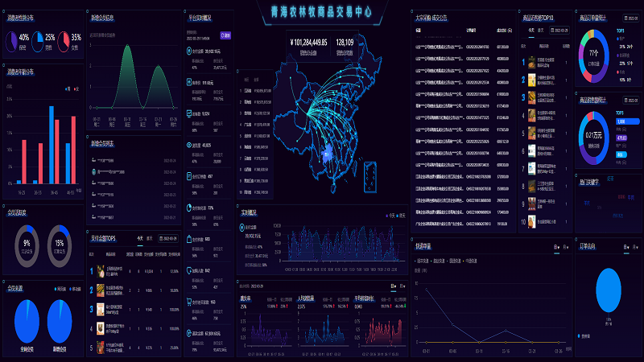Click the blue 1,000 bar in sales TOP3

click(627, 121)
